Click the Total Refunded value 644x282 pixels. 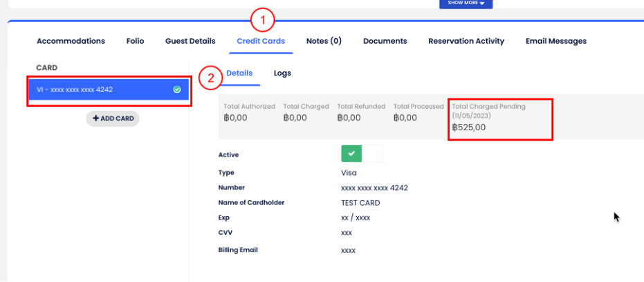[x=349, y=118]
